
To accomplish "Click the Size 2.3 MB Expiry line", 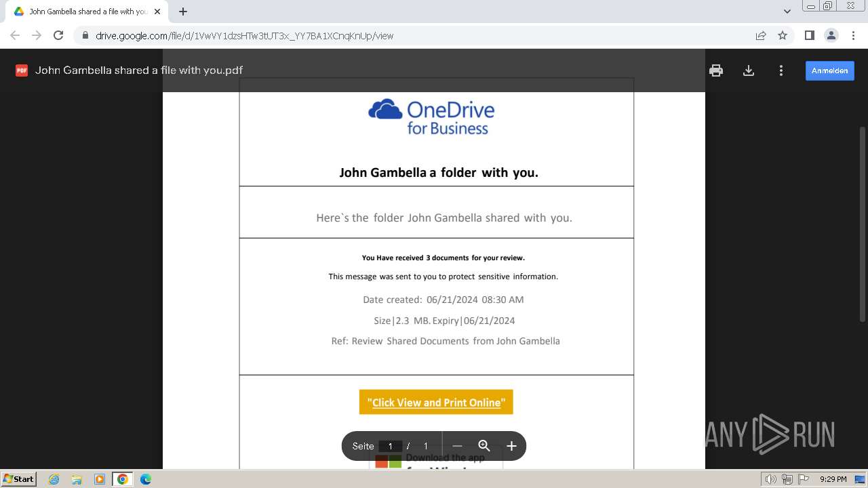I will pos(444,321).
